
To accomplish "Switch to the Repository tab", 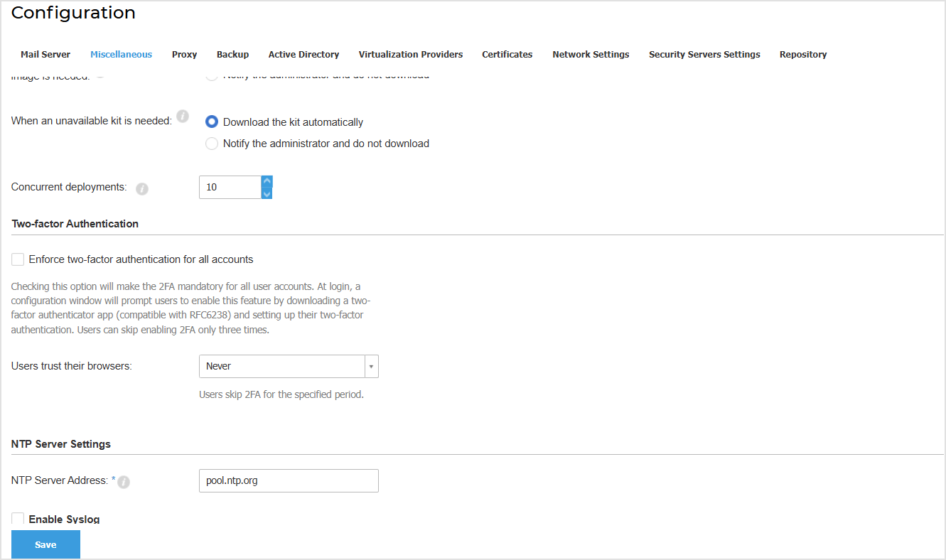I will pos(803,54).
